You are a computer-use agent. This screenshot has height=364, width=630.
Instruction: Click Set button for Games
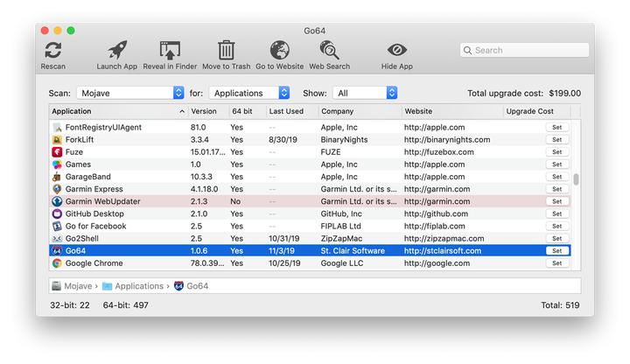(x=556, y=164)
